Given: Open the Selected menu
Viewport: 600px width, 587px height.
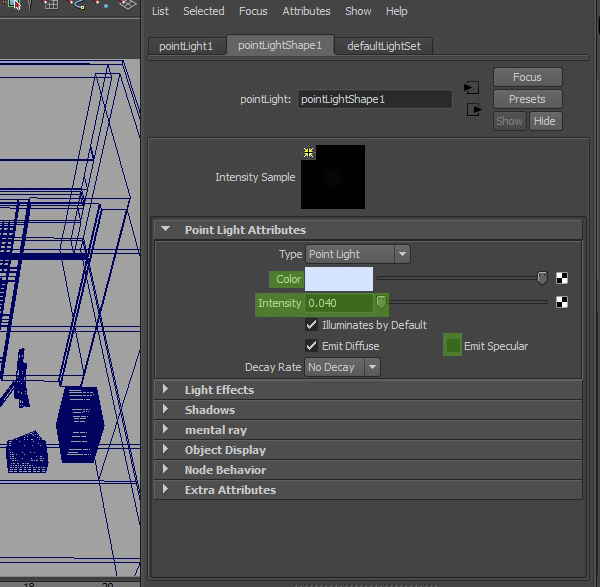Looking at the screenshot, I should pyautogui.click(x=204, y=11).
